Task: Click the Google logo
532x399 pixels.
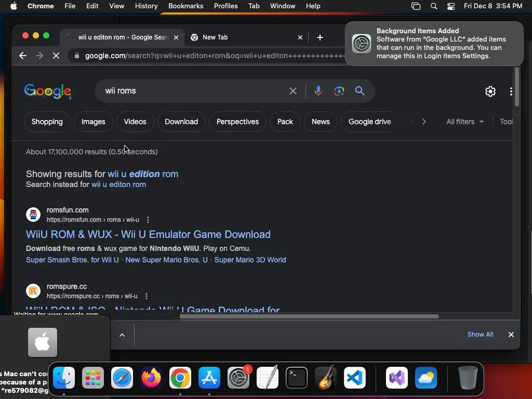Action: point(48,91)
